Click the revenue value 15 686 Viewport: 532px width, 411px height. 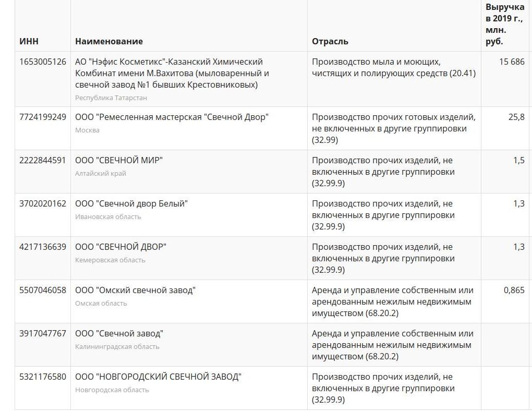[x=512, y=62]
